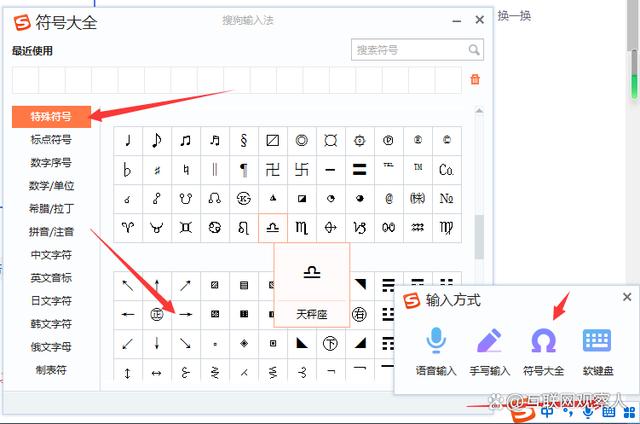
Task: Insert the beamed notes symbol ♫
Action: pos(186,141)
